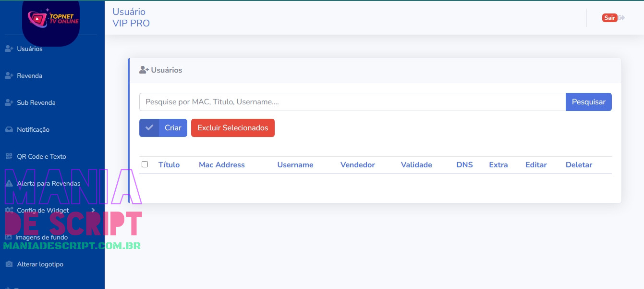
Task: Click the Editar column header
Action: (536, 165)
